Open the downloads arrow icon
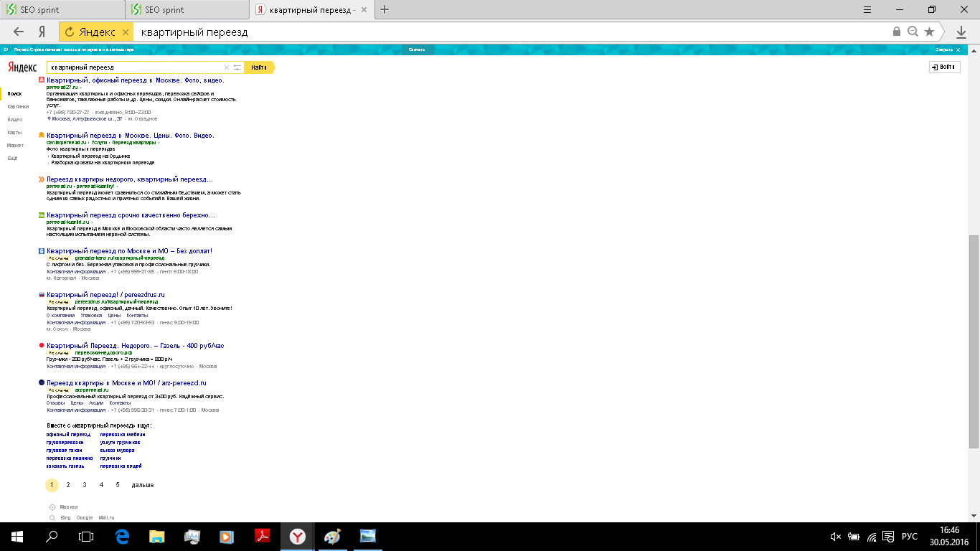 coord(961,32)
